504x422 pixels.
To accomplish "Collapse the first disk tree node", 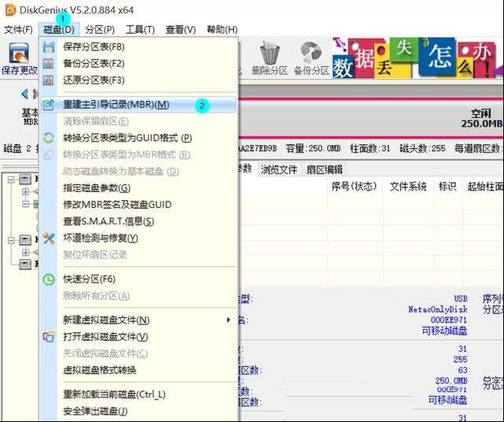I will [12, 180].
